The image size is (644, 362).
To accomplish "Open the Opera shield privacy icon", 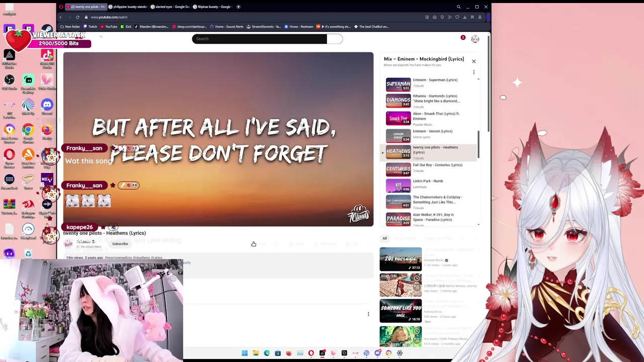I will (442, 17).
